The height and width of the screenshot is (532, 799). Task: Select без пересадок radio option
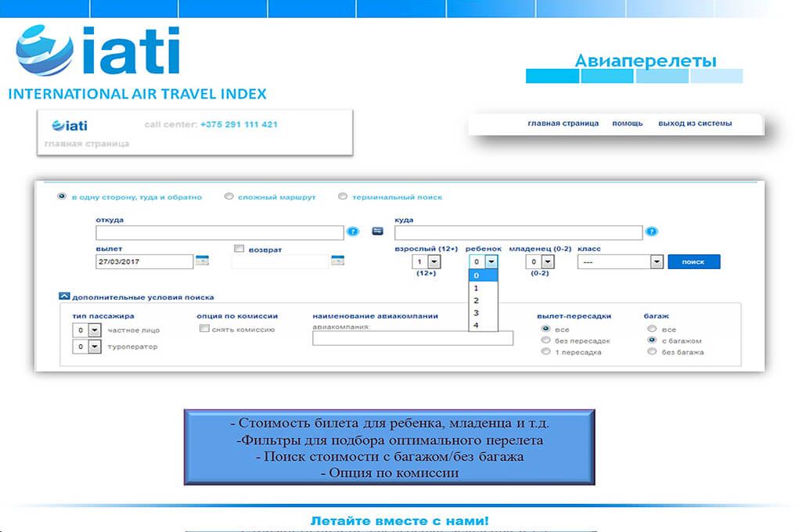click(x=545, y=340)
